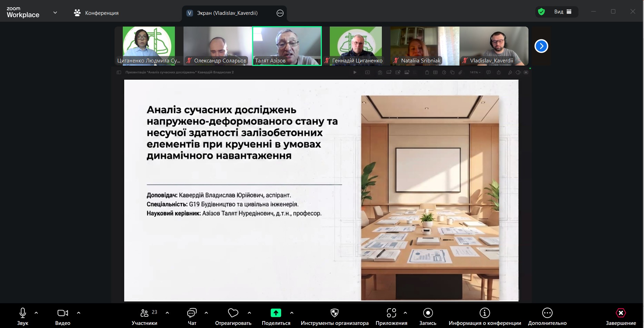
Task: Select the Экран (Vladislav_Kaverdii) tab
Action: (227, 13)
